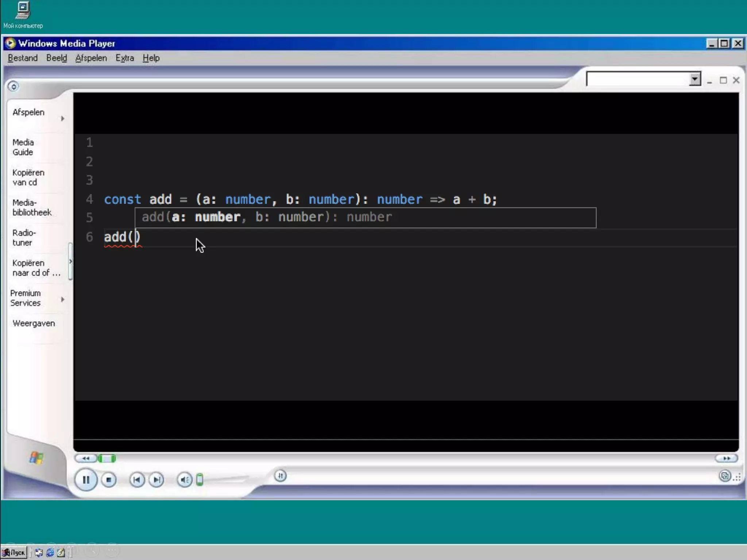This screenshot has width=747, height=560.
Task: Open the Bestand menu
Action: (x=23, y=58)
